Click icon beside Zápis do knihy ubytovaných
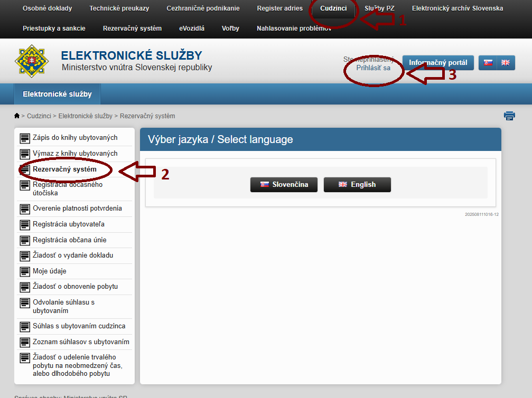 (24, 138)
